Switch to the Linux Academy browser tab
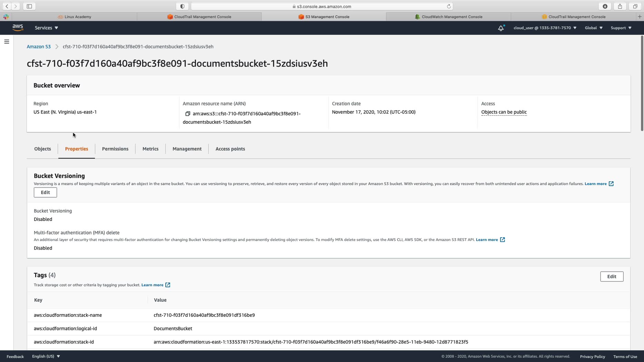This screenshot has height=362, width=644. (75, 17)
